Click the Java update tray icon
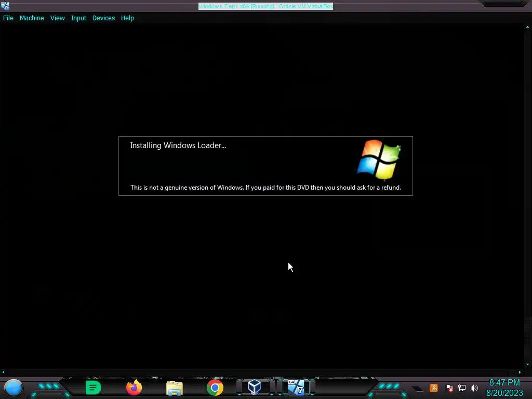 coord(434,388)
